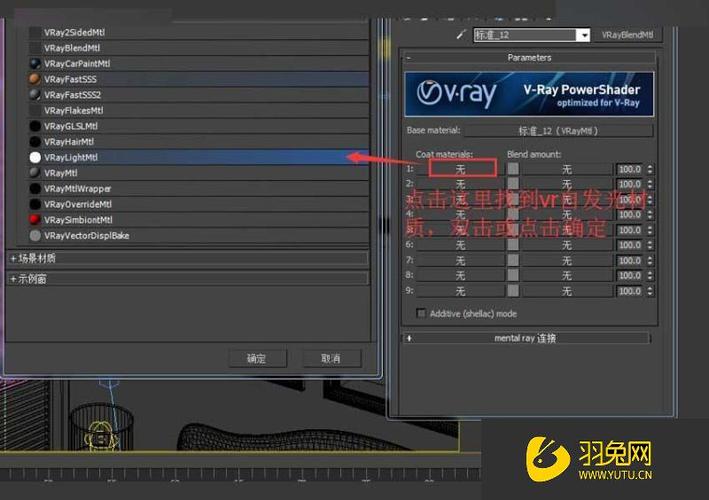Adjust the row 8 blend spinner arrows
Viewport: 709px width, 500px height.
[650, 275]
